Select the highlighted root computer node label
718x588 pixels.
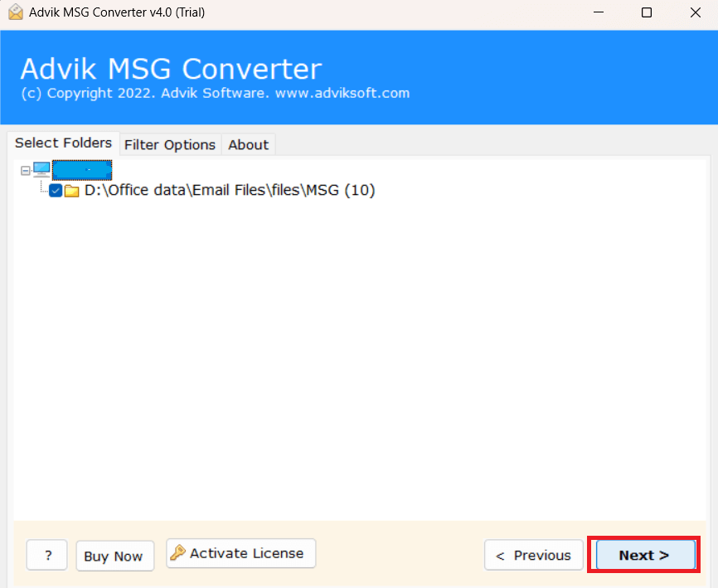[82, 170]
